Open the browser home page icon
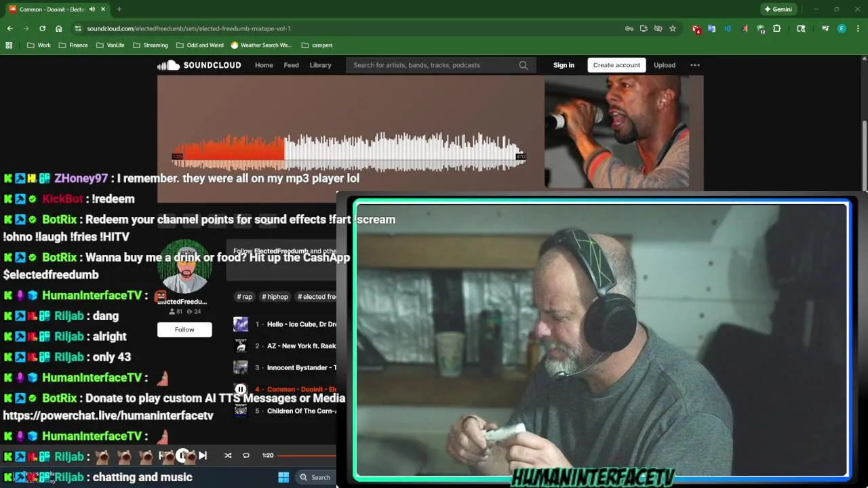868x488 pixels. click(59, 28)
